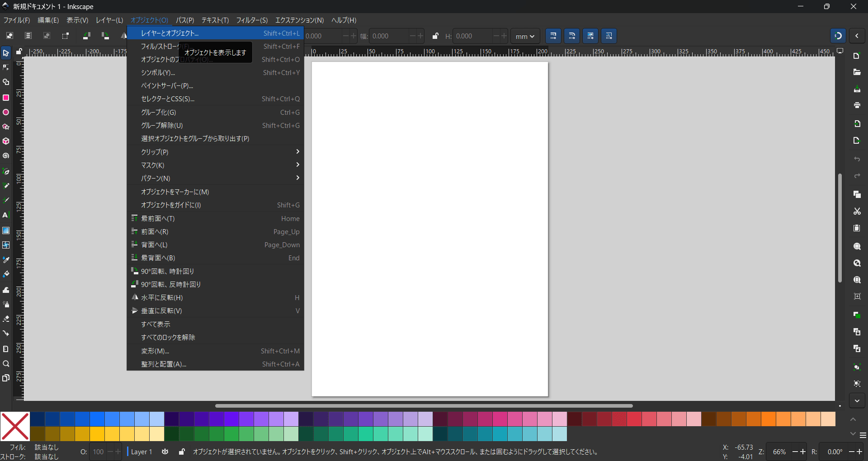Select the Ellipse tool
This screenshot has width=868, height=461.
(6, 113)
